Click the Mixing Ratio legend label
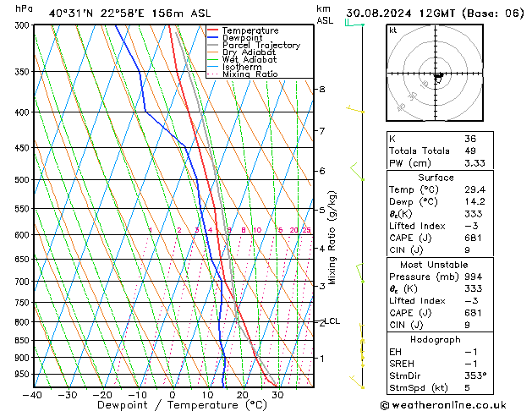This screenshot has height=411, width=532. coord(250,74)
